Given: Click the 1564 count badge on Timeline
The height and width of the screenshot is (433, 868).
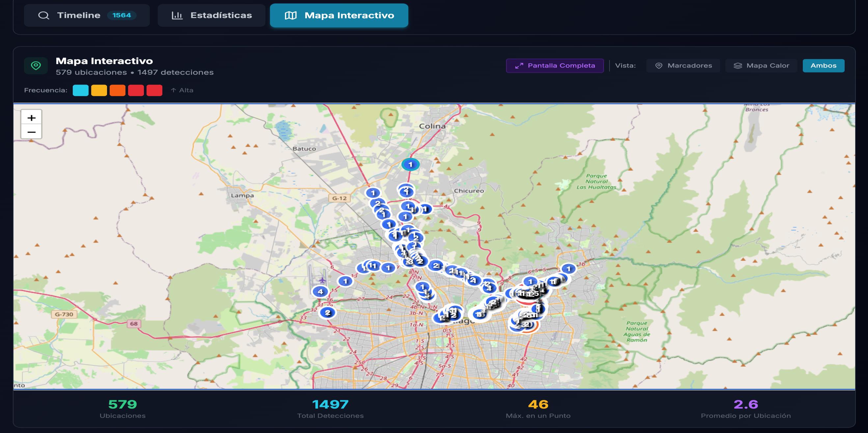Looking at the screenshot, I should [121, 15].
